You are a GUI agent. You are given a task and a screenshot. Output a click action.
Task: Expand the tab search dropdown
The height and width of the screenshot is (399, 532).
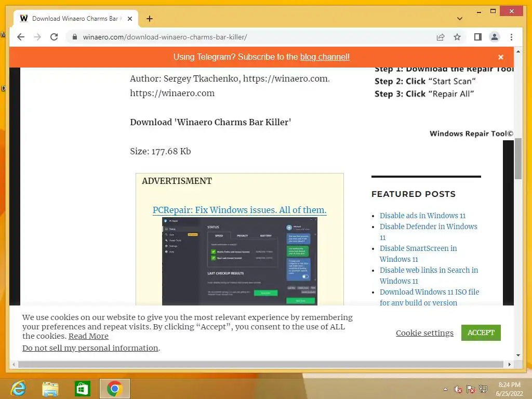click(x=460, y=19)
